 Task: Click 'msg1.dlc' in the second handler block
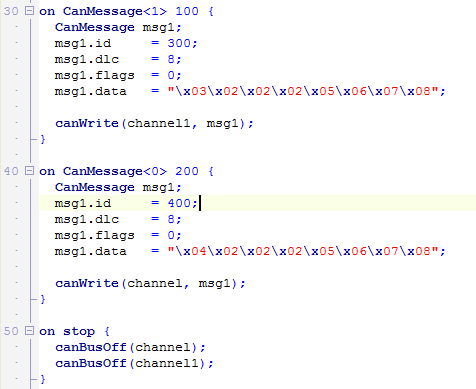tap(87, 219)
